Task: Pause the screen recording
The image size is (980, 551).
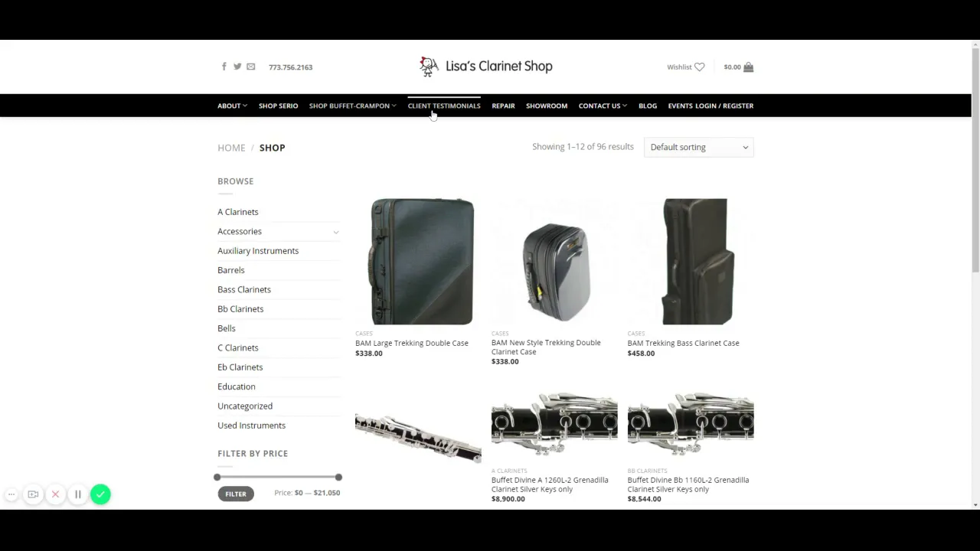Action: coord(77,494)
